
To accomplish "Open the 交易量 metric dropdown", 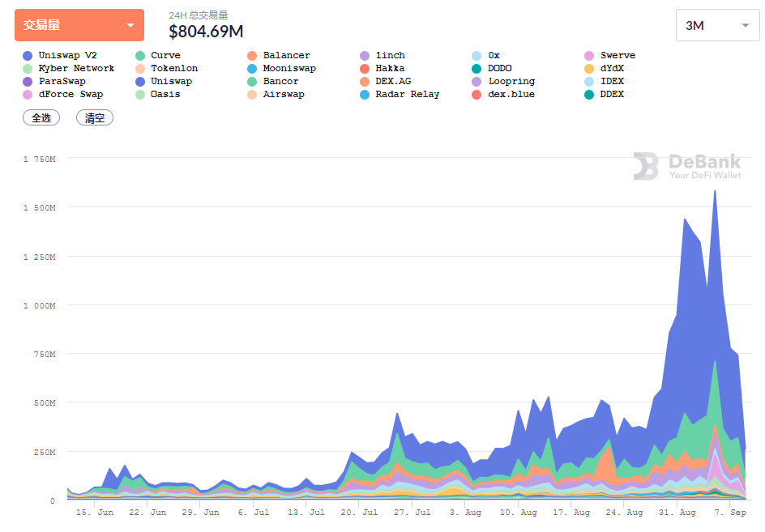I will [x=79, y=25].
